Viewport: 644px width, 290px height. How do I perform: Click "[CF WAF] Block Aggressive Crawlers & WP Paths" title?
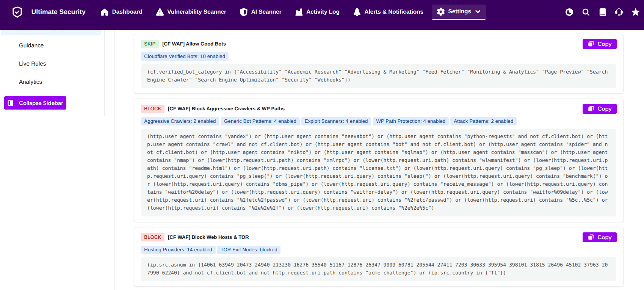(226, 109)
